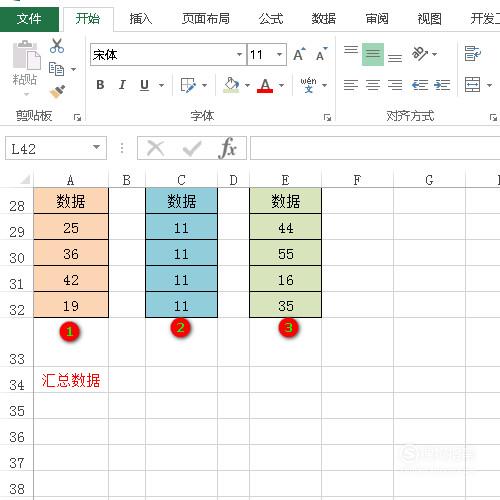Image resolution: width=500 pixels, height=500 pixels.
Task: Select the orange cell containing 25
Action: pyautogui.click(x=71, y=227)
